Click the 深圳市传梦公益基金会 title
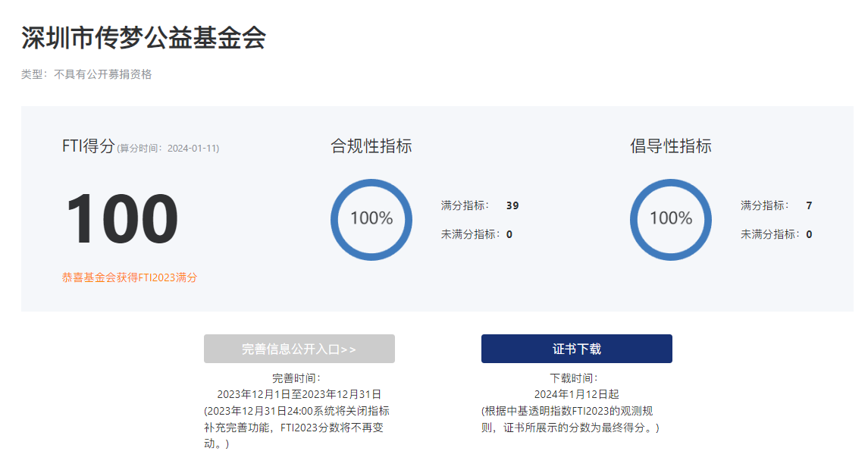Image resolution: width=868 pixels, height=470 pixels. 143,38
